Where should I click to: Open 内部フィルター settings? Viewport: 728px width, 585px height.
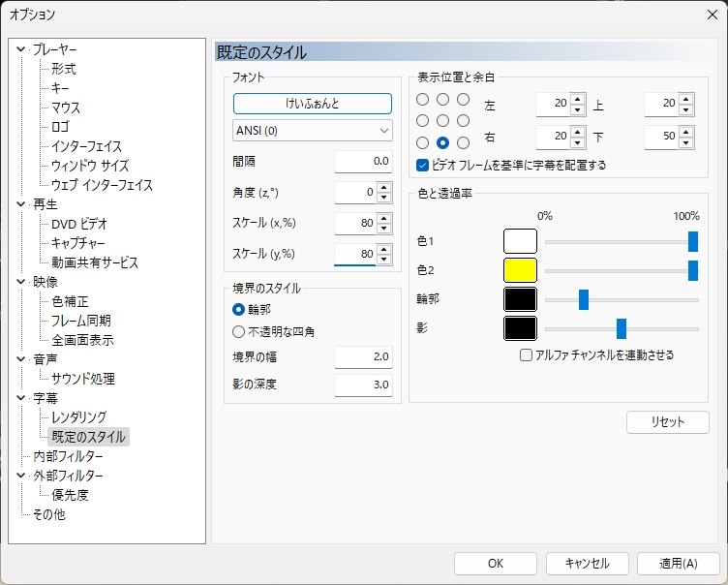[x=68, y=456]
